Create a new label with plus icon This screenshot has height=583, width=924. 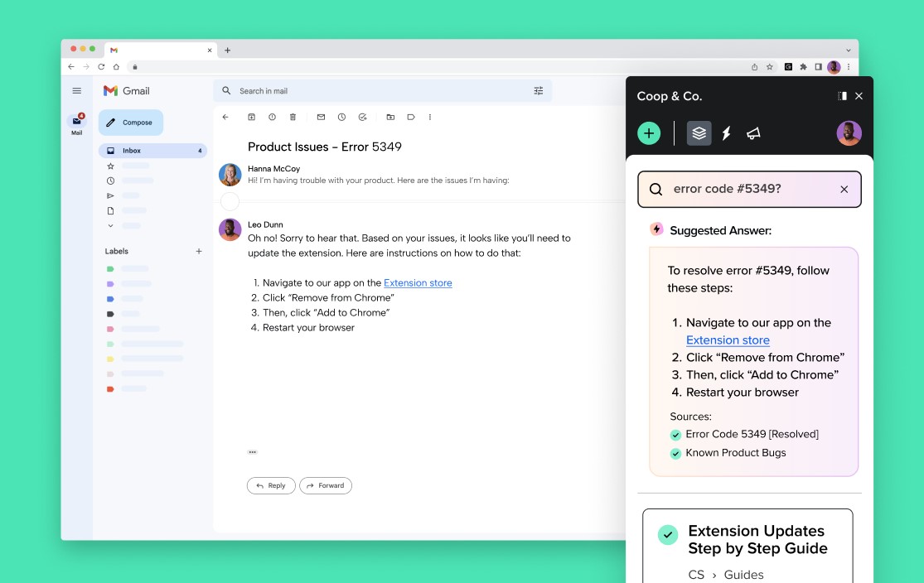(x=199, y=251)
